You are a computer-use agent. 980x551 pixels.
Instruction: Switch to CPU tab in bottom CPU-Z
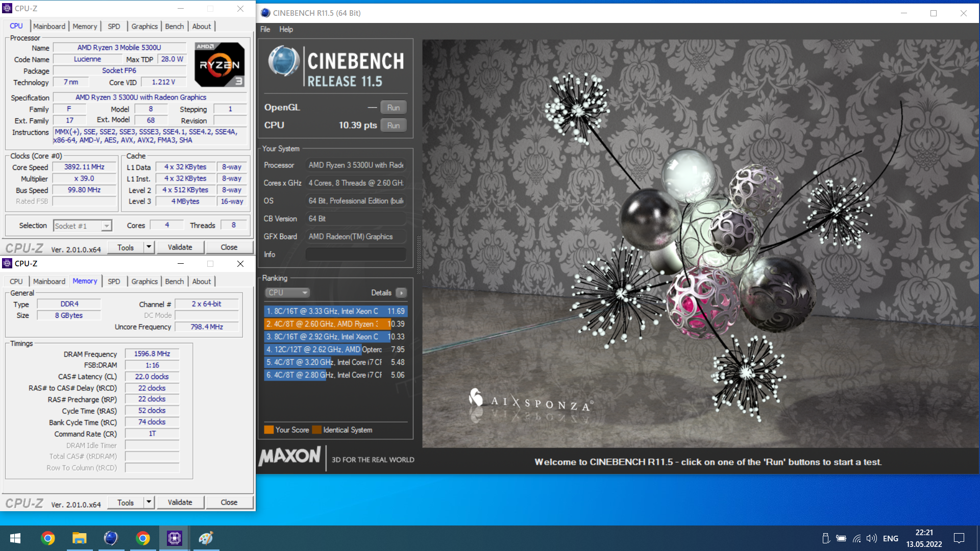[16, 281]
